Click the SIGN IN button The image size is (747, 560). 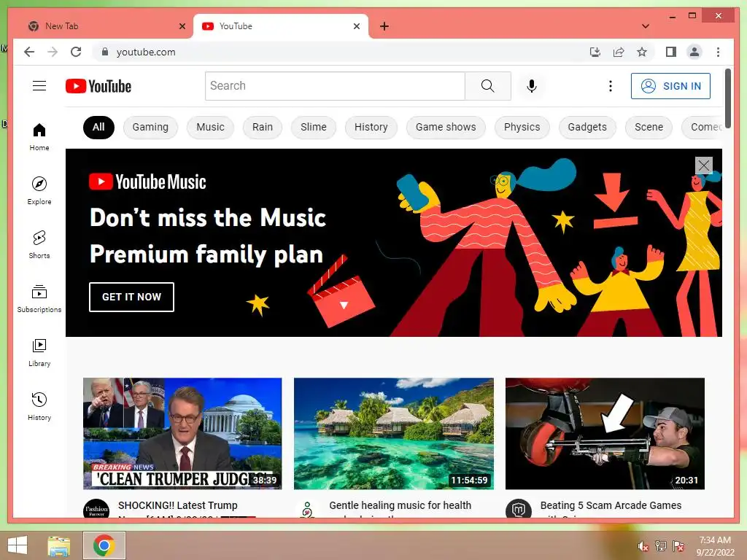671,86
